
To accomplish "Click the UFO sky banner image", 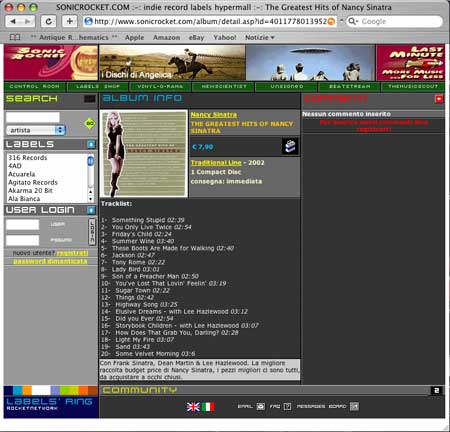I will click(x=310, y=63).
